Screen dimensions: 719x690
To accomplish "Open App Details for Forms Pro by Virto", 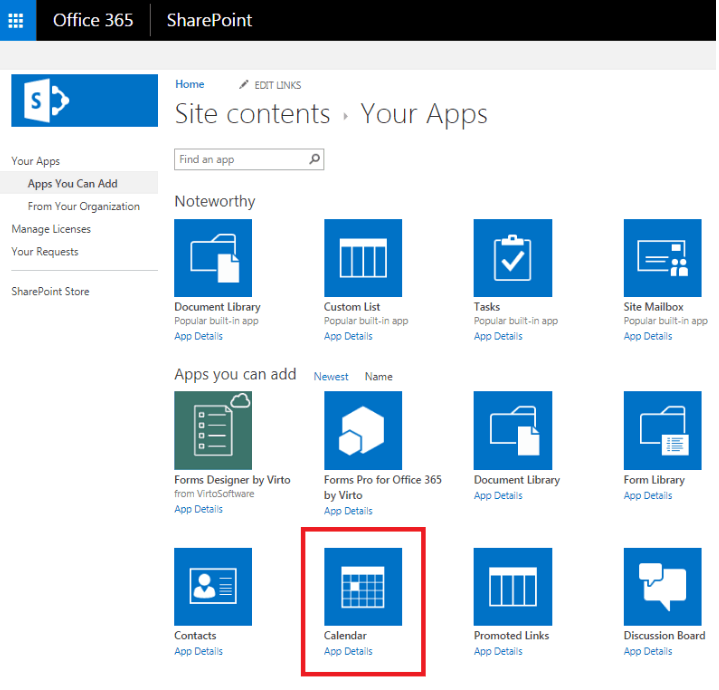I will [x=348, y=511].
